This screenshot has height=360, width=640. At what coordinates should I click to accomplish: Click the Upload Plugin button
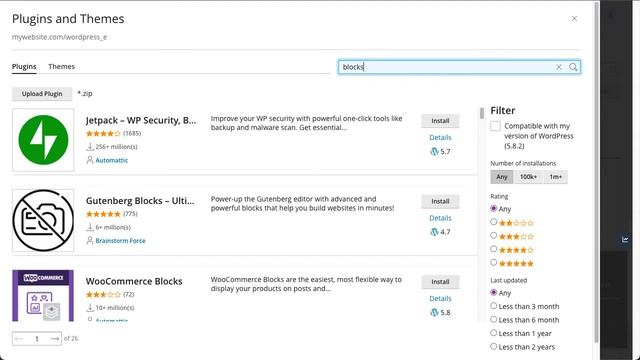(x=42, y=94)
